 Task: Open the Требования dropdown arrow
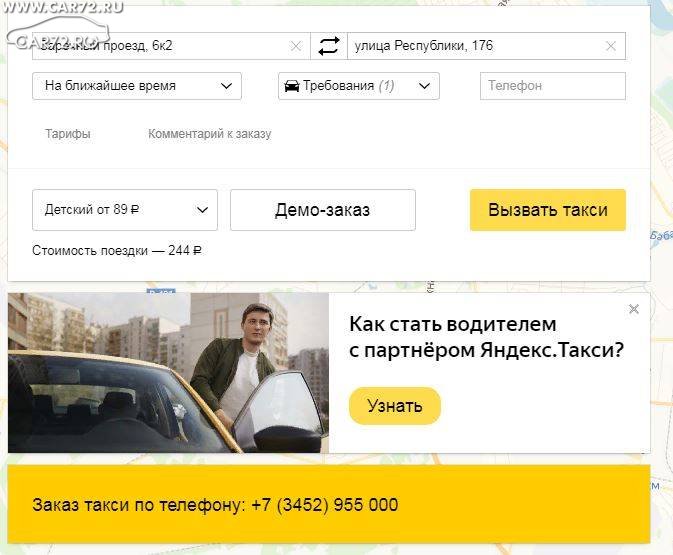tap(424, 86)
